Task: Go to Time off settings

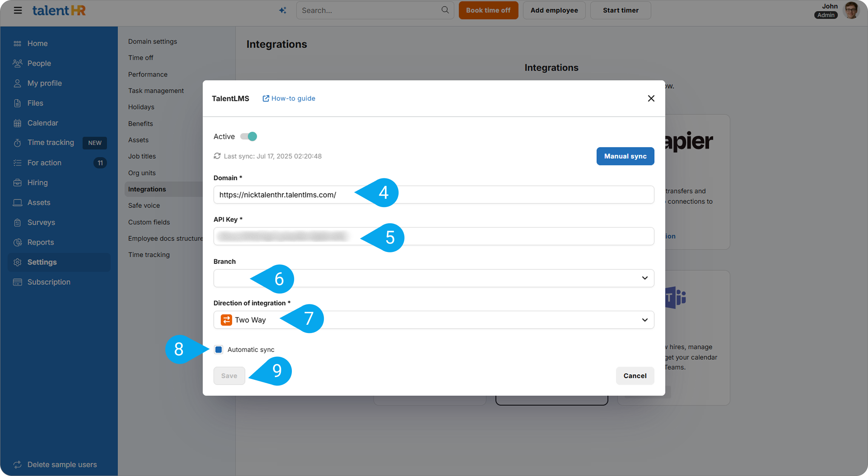Action: pos(140,58)
